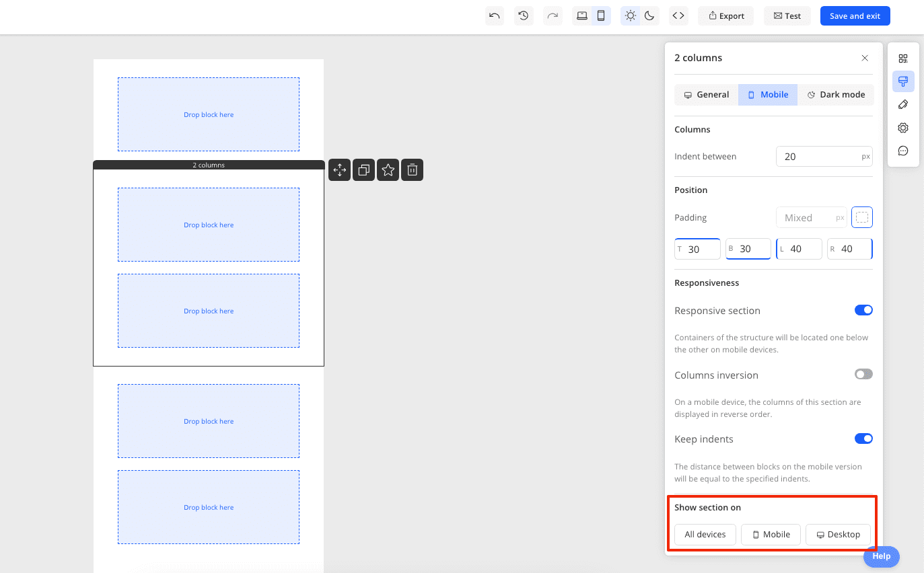This screenshot has width=924, height=573.
Task: Switch to mobile preview phone icon
Action: click(601, 16)
